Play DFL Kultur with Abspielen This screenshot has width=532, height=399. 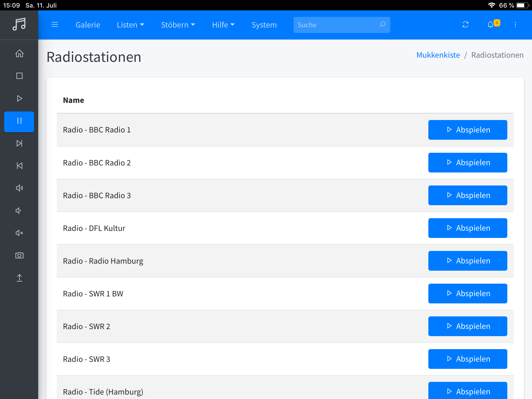[x=468, y=228]
